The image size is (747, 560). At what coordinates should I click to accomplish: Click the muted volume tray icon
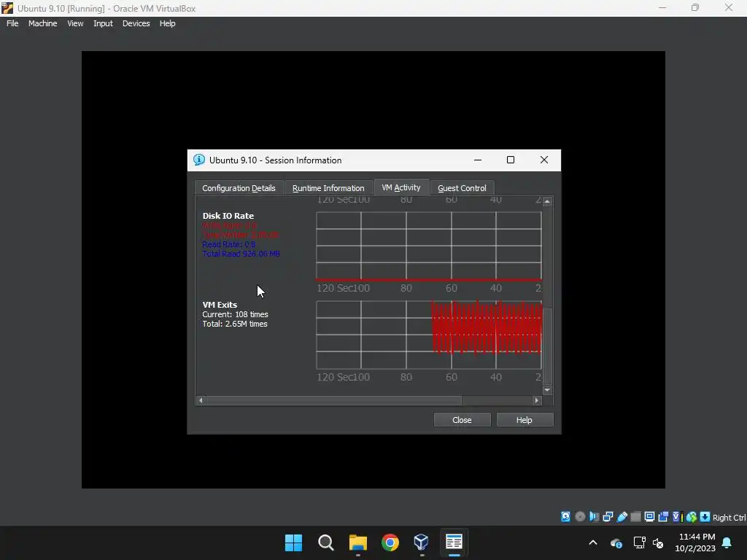click(659, 542)
